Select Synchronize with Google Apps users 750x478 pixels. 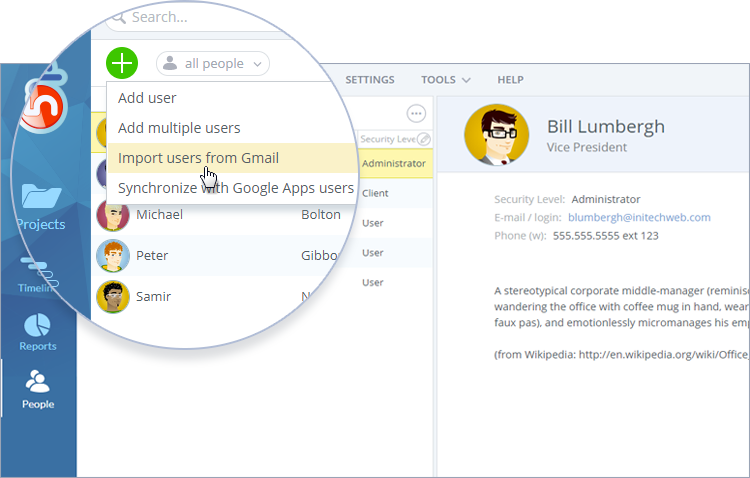click(236, 188)
